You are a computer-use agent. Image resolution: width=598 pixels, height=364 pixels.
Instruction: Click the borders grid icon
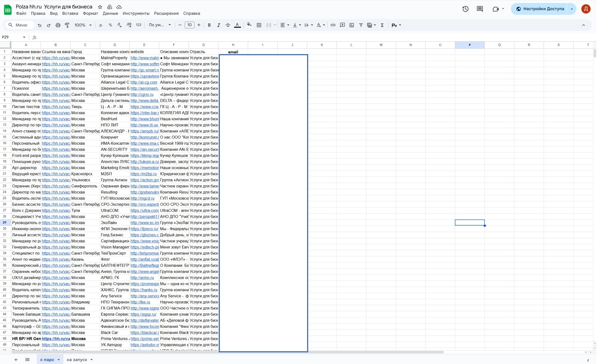click(259, 25)
